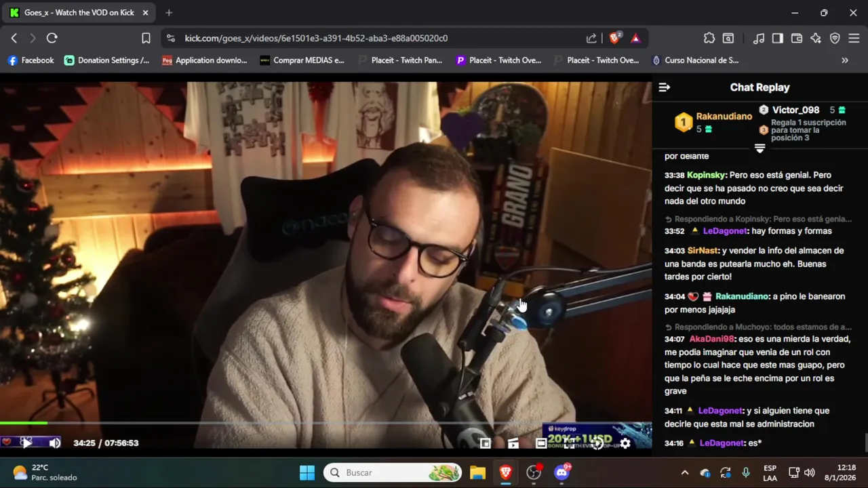Image resolution: width=868 pixels, height=488 pixels.
Task: Open video player settings gear
Action: (625, 443)
